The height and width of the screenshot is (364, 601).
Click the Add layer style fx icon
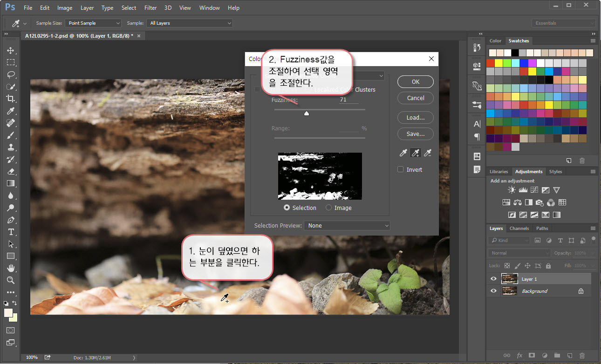click(x=519, y=356)
